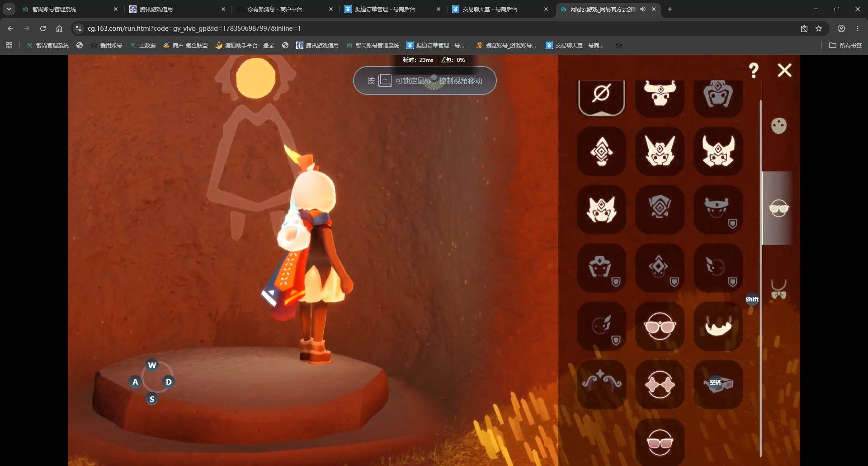Choose the fox mask with pointed ears
The width and height of the screenshot is (868, 466).
pos(660,151)
